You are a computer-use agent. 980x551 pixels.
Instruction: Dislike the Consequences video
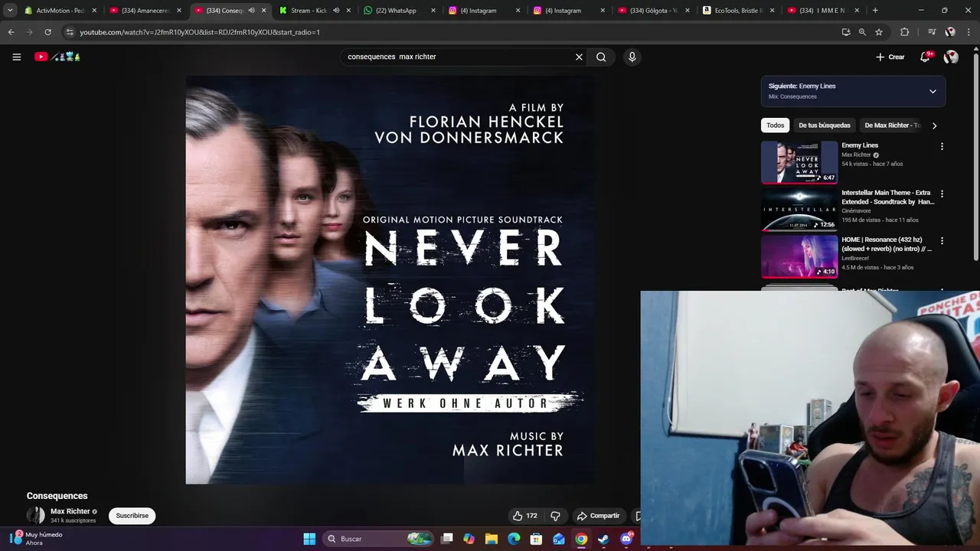556,516
